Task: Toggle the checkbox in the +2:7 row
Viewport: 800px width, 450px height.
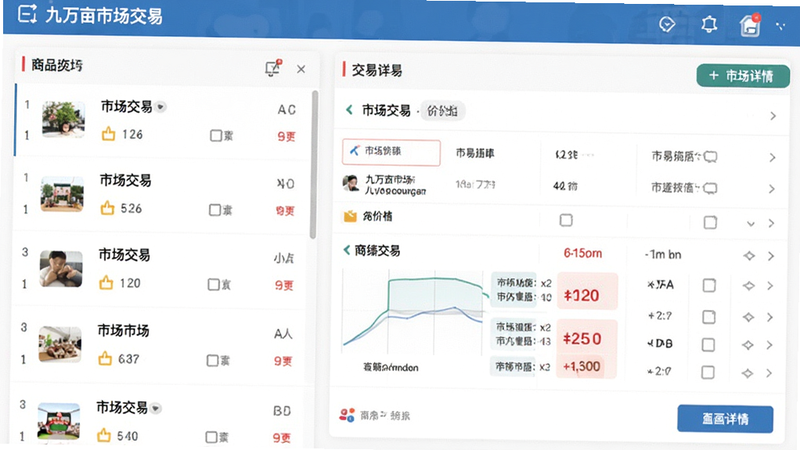Action: coord(708,317)
